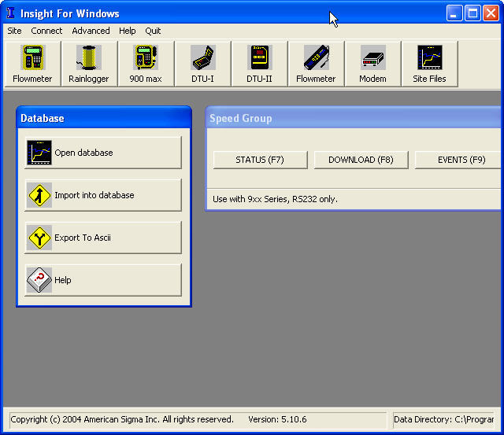Image resolution: width=504 pixels, height=435 pixels.
Task: Click the copyright American Sigma status text
Action: pos(122,419)
